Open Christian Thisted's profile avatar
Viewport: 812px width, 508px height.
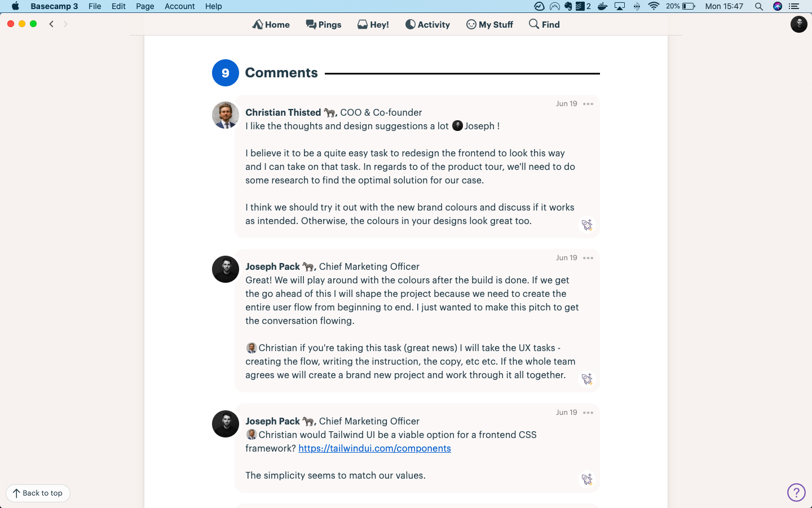pos(225,115)
